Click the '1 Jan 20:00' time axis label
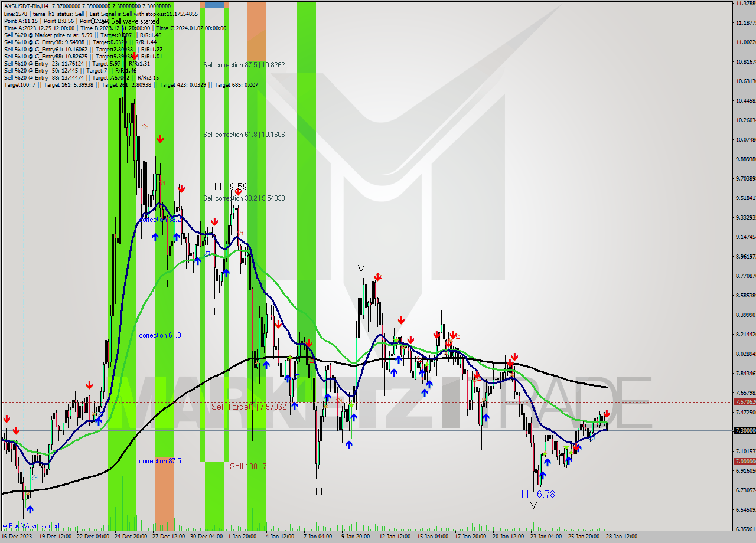The width and height of the screenshot is (756, 543). point(243,537)
